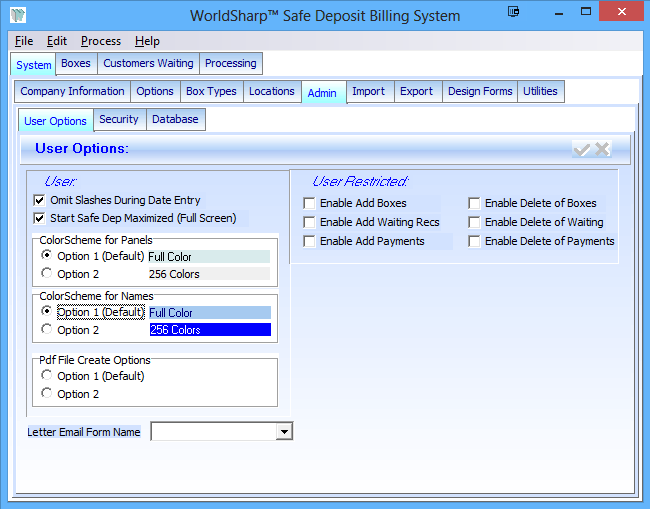Viewport: 650px width, 509px height.
Task: Uncheck Start Safe Dep Maximized option
Action: 40,218
